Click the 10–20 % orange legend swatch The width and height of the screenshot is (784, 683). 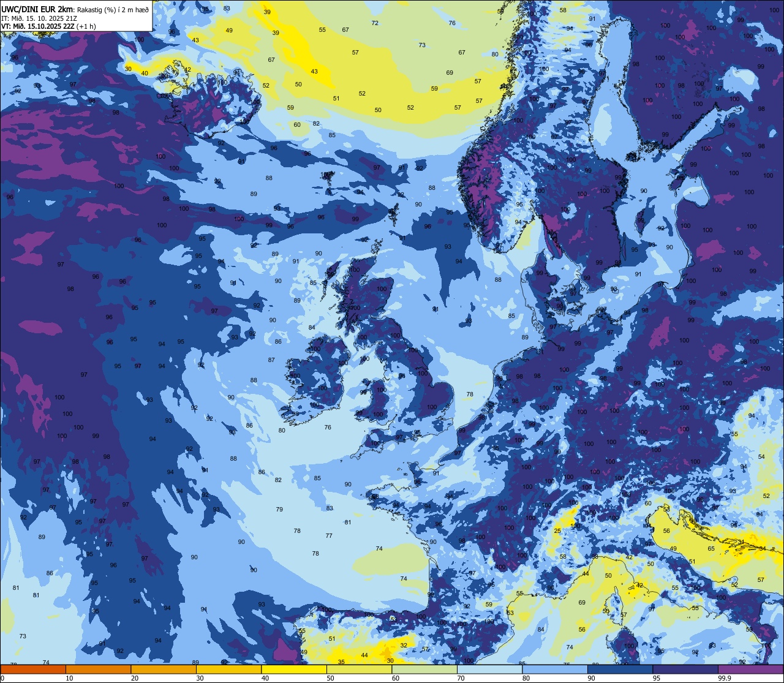coord(98,669)
